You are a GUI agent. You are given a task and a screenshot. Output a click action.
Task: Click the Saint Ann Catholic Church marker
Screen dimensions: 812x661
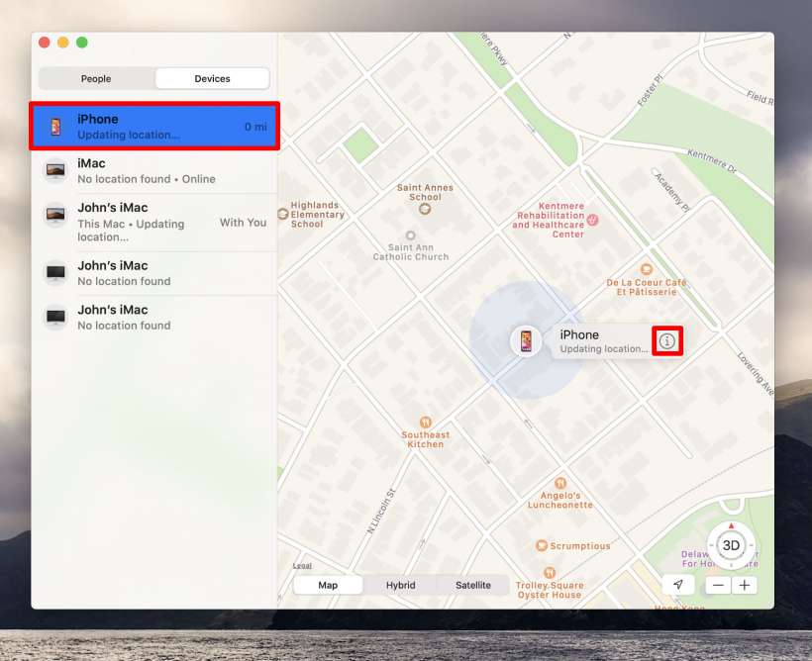pyautogui.click(x=410, y=236)
